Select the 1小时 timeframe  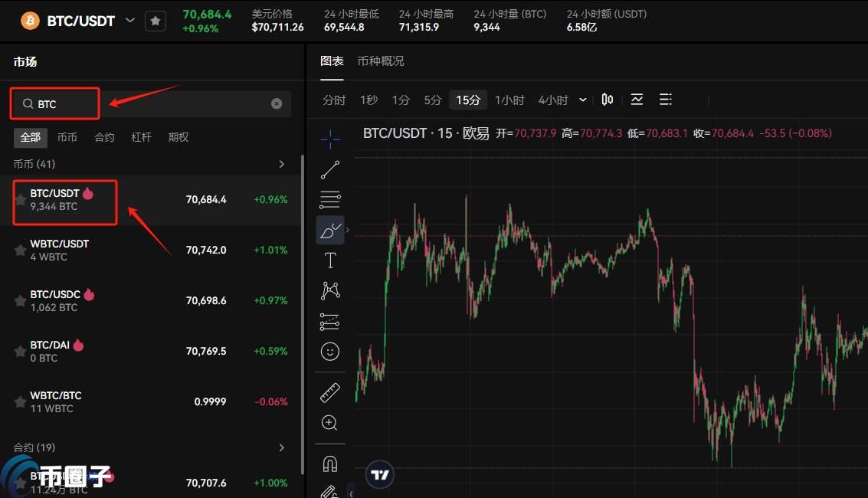[x=509, y=100]
